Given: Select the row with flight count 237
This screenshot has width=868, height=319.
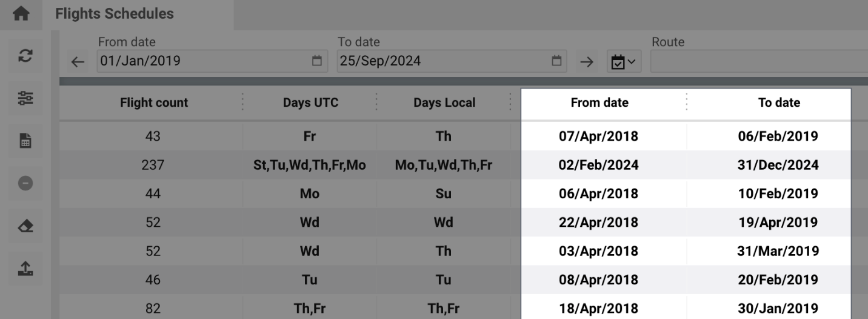Looking at the screenshot, I should point(153,165).
